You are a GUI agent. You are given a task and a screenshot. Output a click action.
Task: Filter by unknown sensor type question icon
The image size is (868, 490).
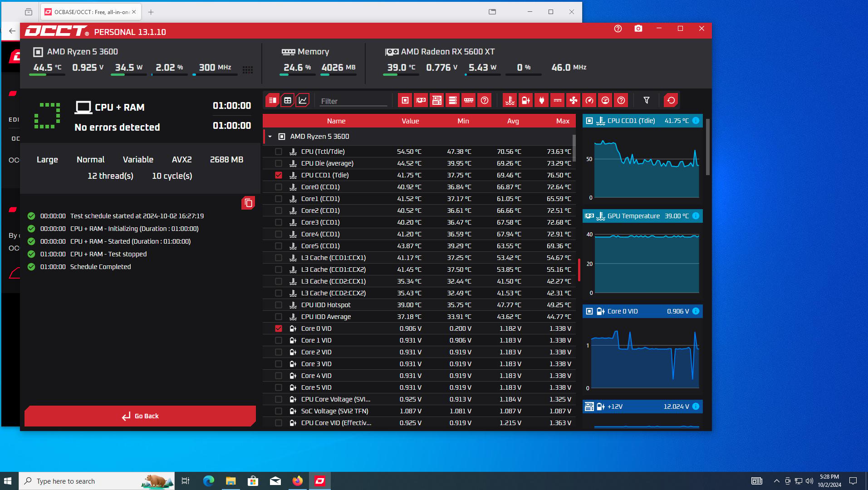pyautogui.click(x=621, y=100)
